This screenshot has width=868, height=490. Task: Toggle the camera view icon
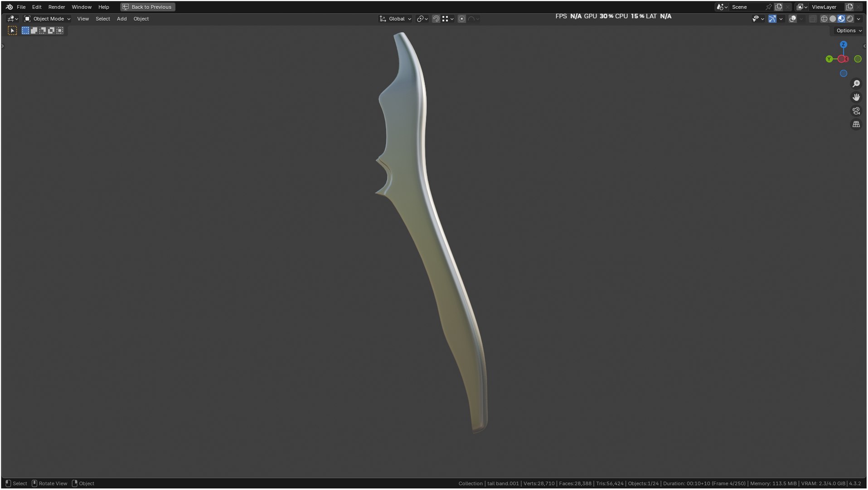click(x=856, y=111)
